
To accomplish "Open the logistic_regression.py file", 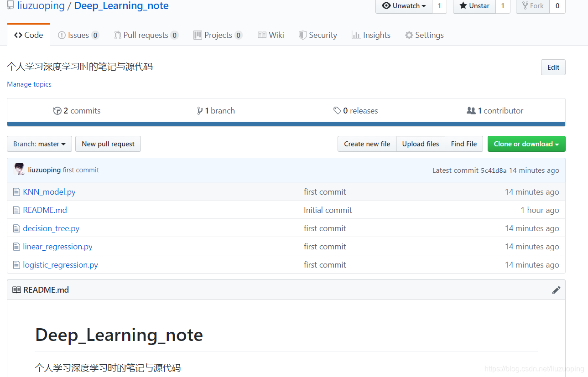I will click(61, 265).
